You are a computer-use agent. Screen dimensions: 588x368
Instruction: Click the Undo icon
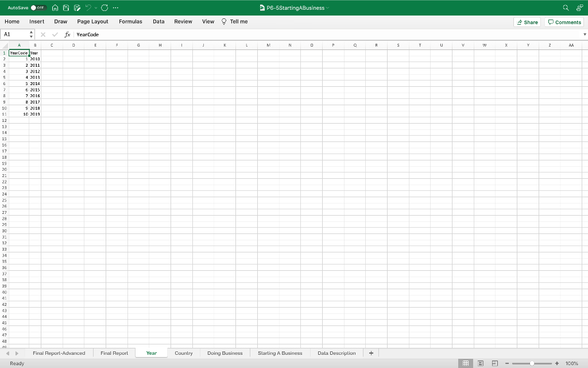pos(87,8)
